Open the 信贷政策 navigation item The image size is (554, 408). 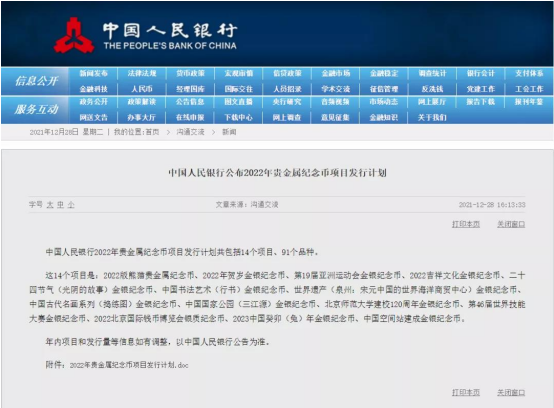coord(287,73)
